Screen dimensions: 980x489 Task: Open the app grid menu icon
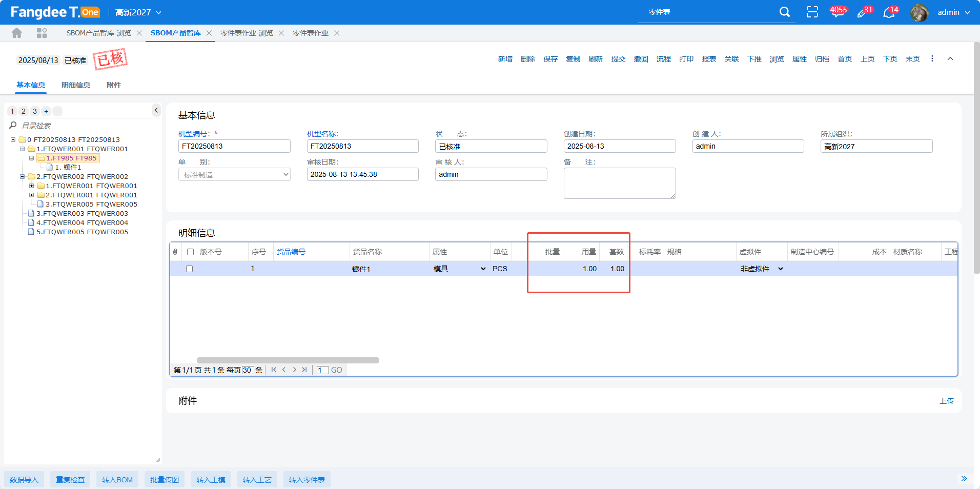point(42,33)
